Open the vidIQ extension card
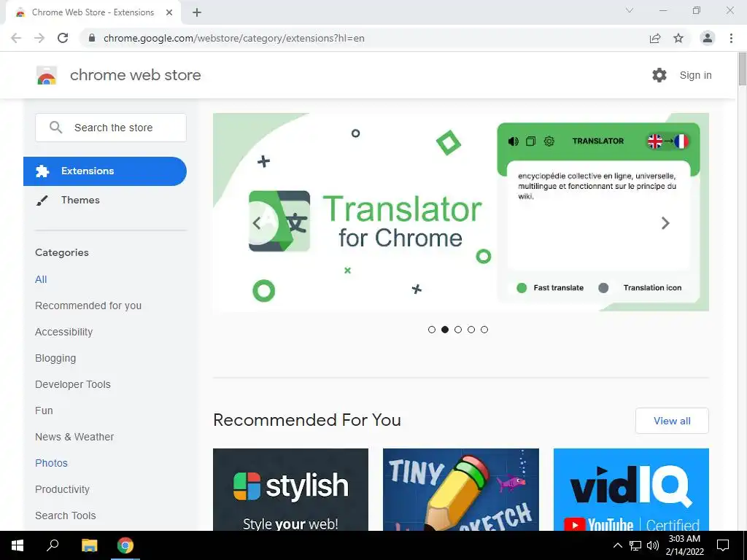Screen dimensions: 747x560 pyautogui.click(x=631, y=489)
